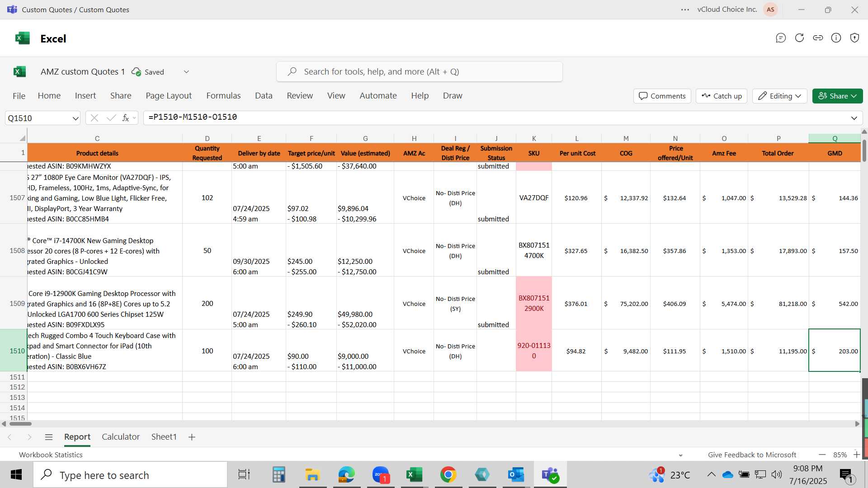Image resolution: width=868 pixels, height=488 pixels.
Task: Open the Draw ribbon tab
Action: coord(453,96)
